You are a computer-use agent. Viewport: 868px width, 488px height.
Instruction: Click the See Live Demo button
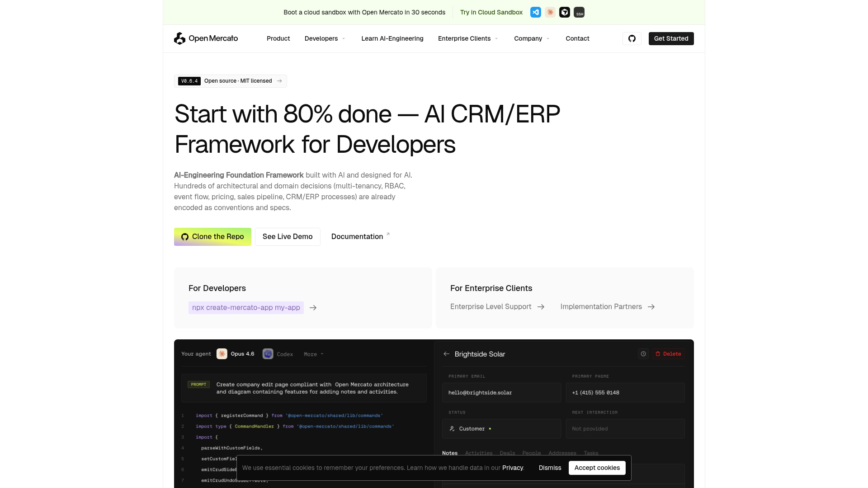tap(288, 237)
